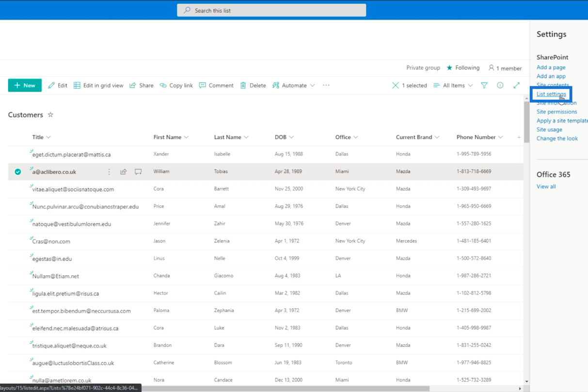Click the Delete trash icon
The image size is (588, 392).
coord(243,85)
